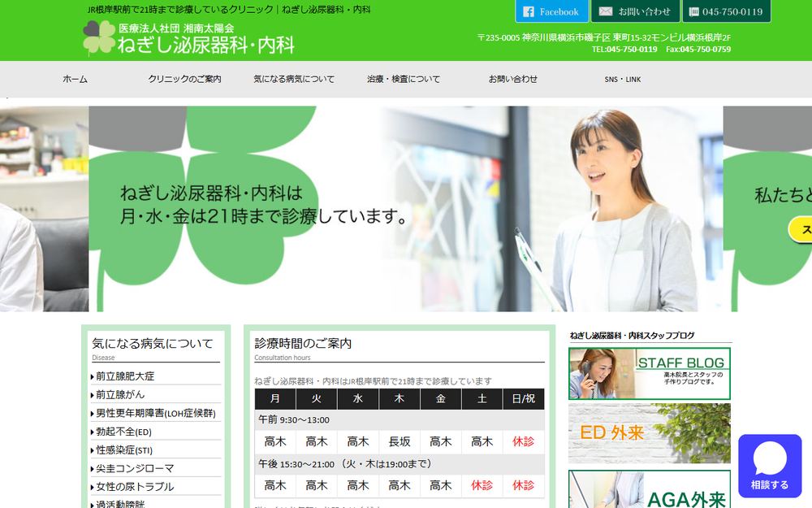Viewport: 812px width, 508px height.
Task: Click the ねぎし泌尿器科・内科スタッフブログ heading
Action: coord(632,336)
